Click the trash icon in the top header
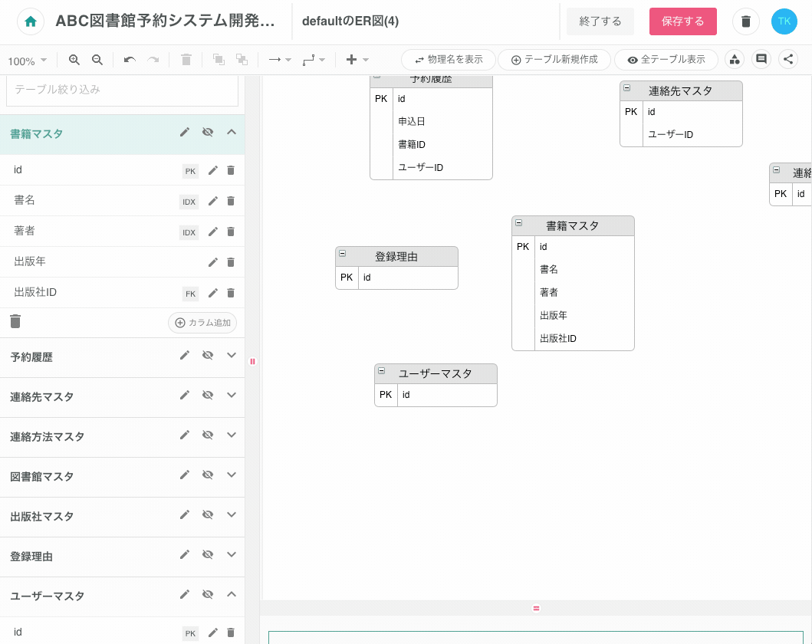 [x=745, y=21]
